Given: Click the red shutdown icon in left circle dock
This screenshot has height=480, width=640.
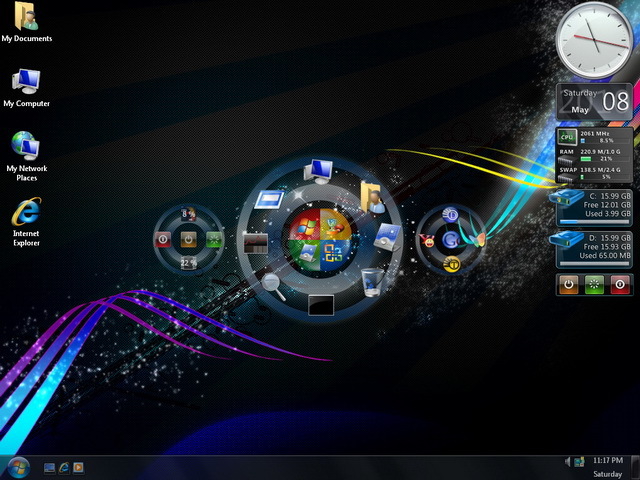Looking at the screenshot, I should tap(162, 239).
